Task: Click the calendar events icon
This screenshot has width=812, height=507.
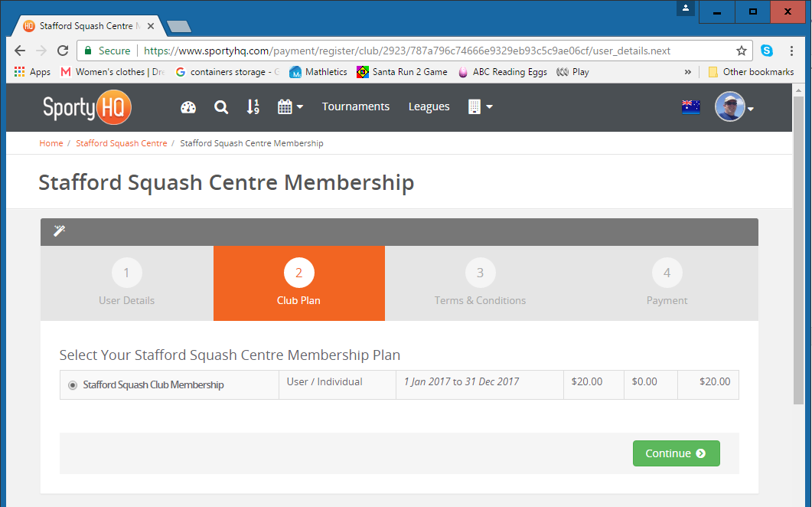Action: click(285, 106)
